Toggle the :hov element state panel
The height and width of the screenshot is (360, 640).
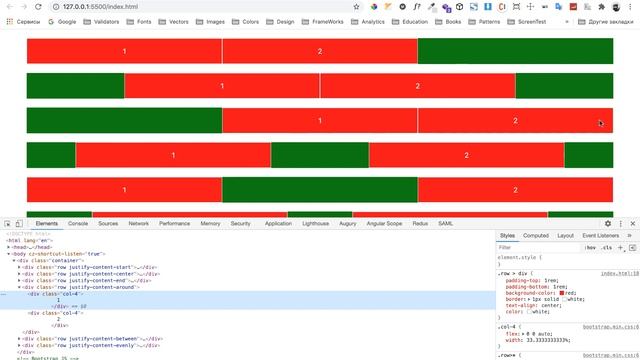590,248
